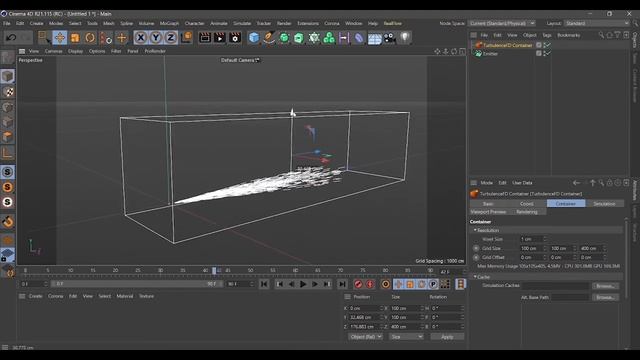Image resolution: width=640 pixels, height=360 pixels.
Task: Toggle the X axis lock
Action: (140, 38)
